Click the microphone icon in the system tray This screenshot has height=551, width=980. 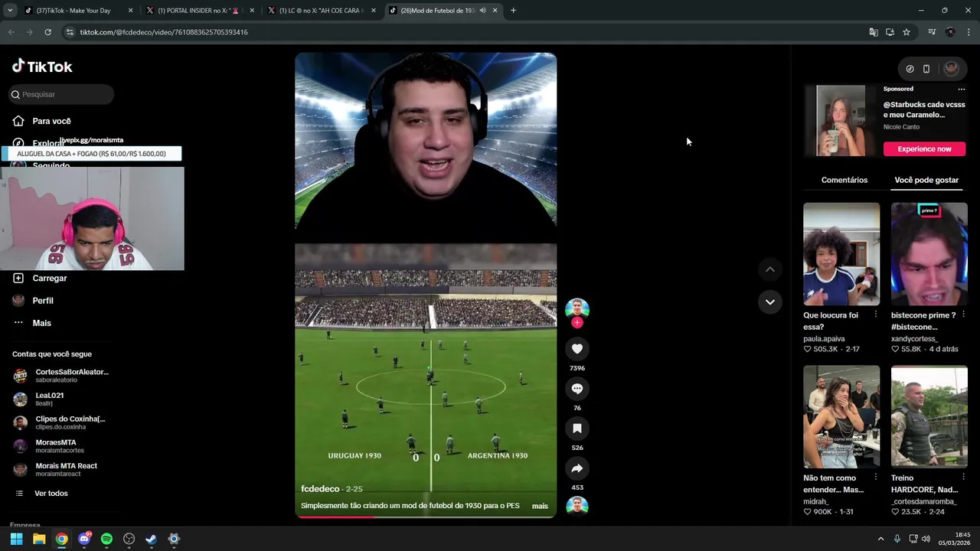coord(897,539)
